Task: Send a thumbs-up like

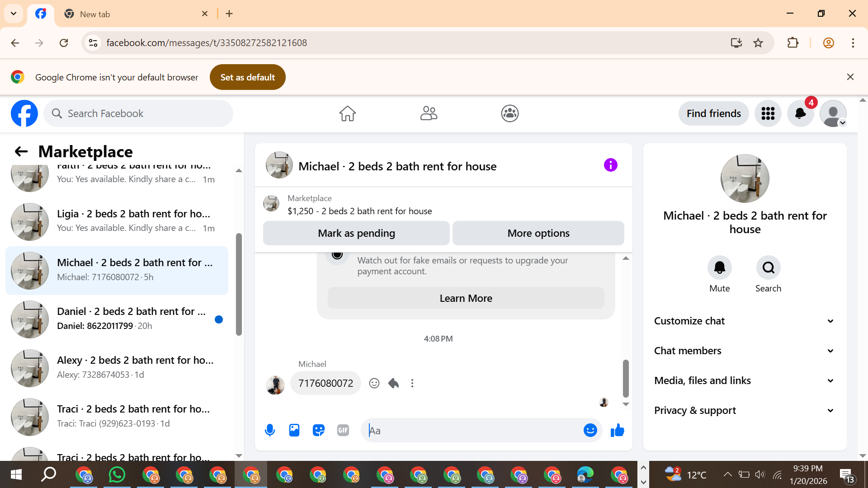Action: (617, 430)
